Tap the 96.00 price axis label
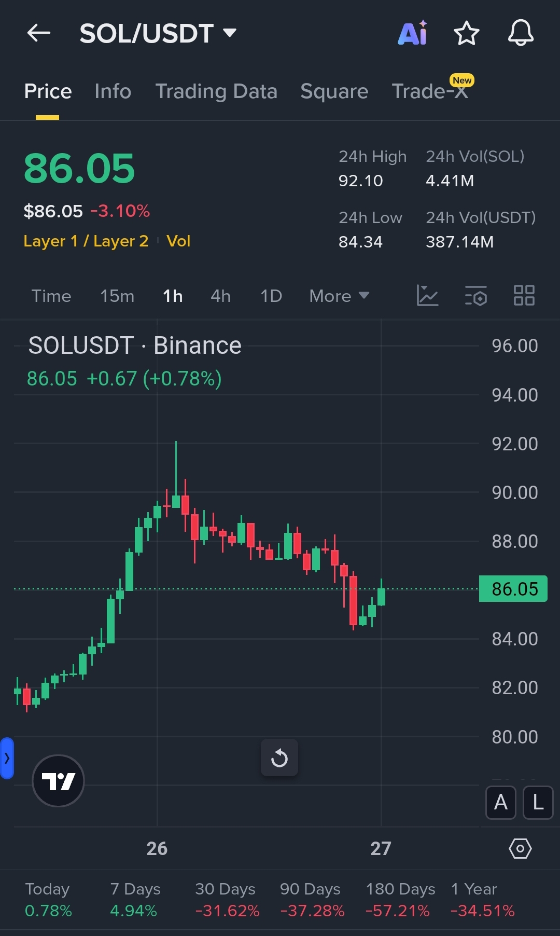The height and width of the screenshot is (936, 560). click(x=515, y=346)
